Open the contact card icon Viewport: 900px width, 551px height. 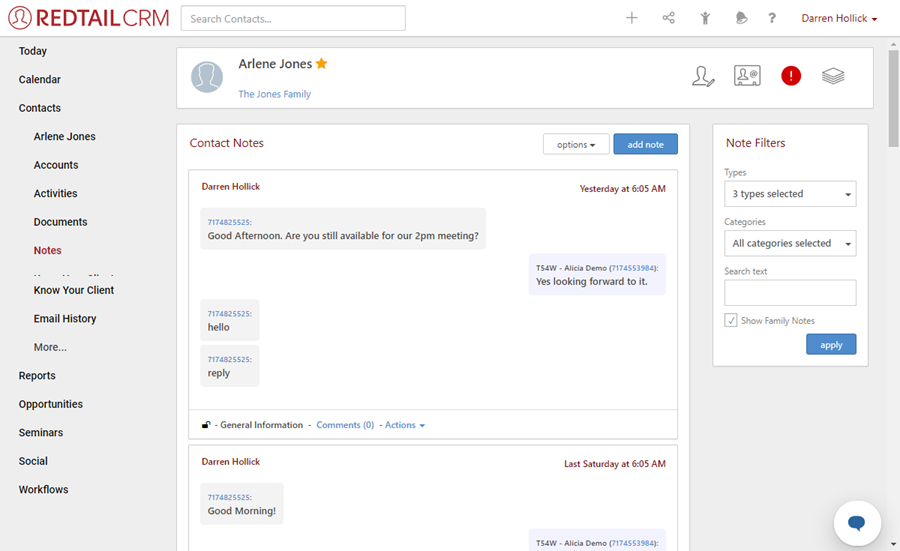click(x=747, y=76)
